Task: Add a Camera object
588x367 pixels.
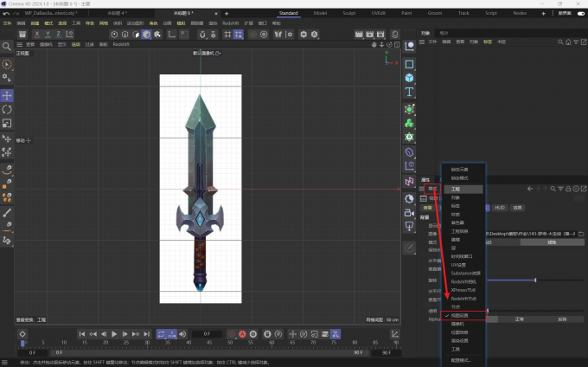Action: (409, 213)
